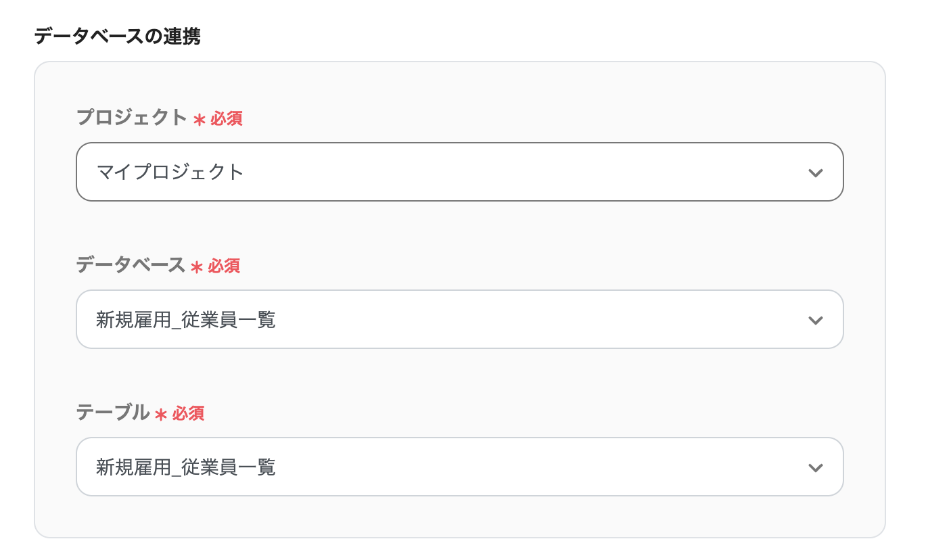Click 新規雇用_従業員一覧 text in データベース field
Image resolution: width=928 pixels, height=560 pixels.
pyautogui.click(x=186, y=319)
